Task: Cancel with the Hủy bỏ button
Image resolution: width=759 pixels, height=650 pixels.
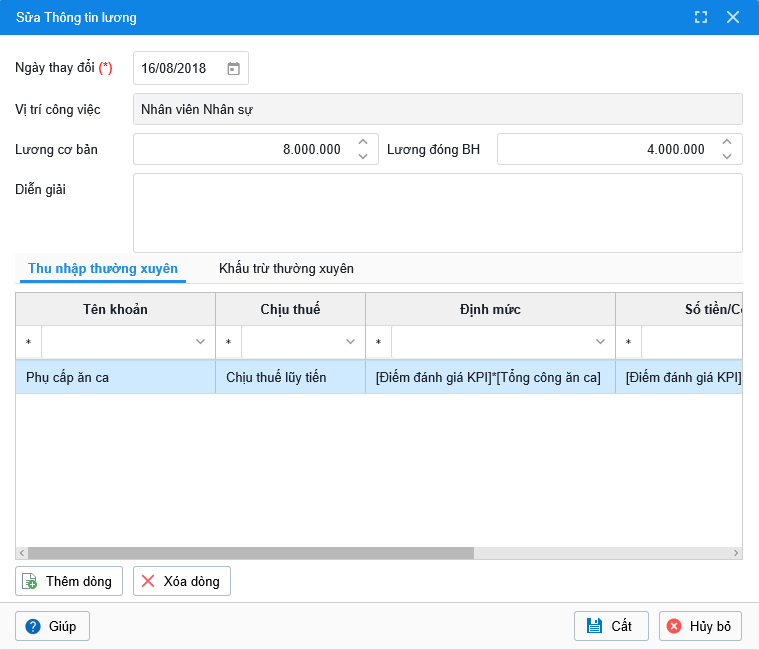Action: pyautogui.click(x=700, y=626)
